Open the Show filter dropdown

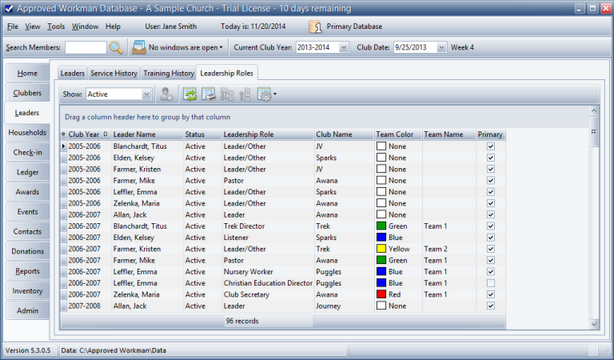(146, 94)
